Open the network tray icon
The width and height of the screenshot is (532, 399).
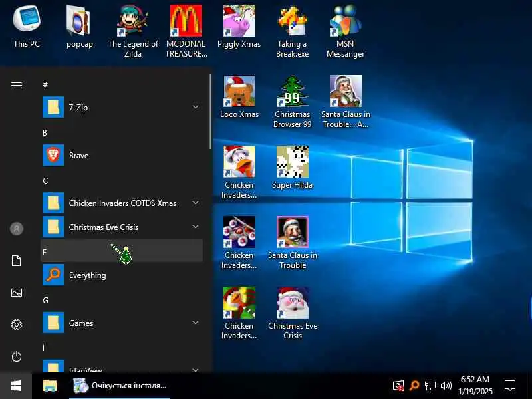430,386
